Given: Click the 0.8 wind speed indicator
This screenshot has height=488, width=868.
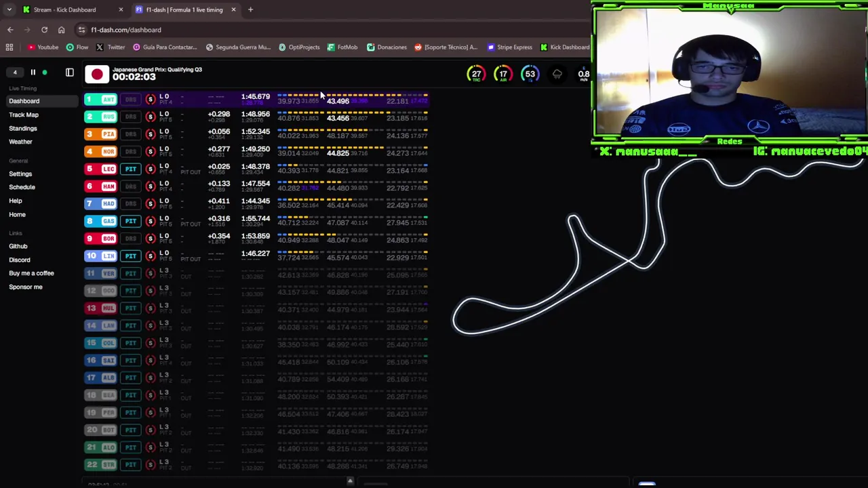Looking at the screenshot, I should [x=583, y=74].
